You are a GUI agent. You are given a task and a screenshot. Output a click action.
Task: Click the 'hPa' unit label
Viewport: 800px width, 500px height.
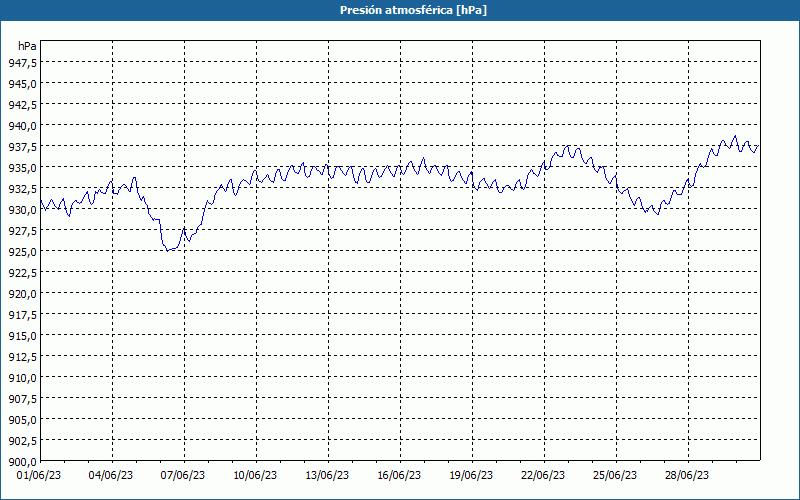27,46
